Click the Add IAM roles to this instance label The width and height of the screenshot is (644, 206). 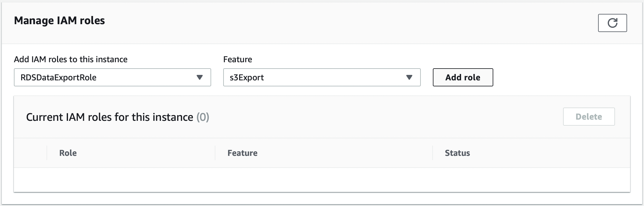pyautogui.click(x=71, y=59)
